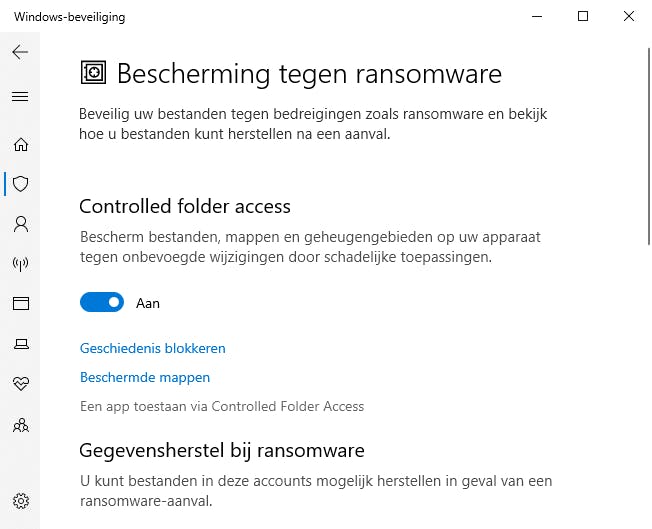
Task: Open Account protection person icon
Action: pyautogui.click(x=20, y=224)
